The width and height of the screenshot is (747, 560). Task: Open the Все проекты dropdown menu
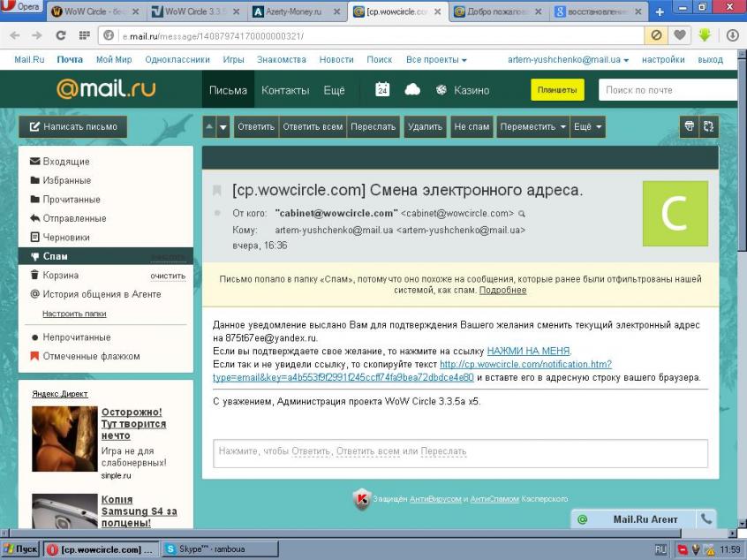coord(436,59)
